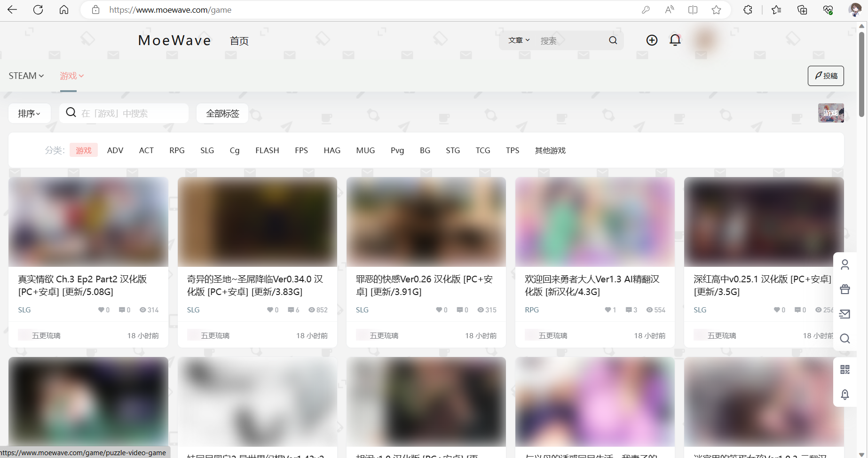Viewport: 868px width, 458px height.
Task: Open saved passwords key icon
Action: pyautogui.click(x=646, y=10)
